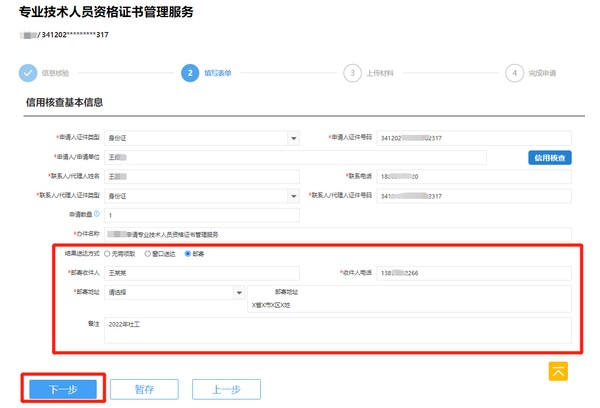Viewport: 600px width, 408px height.
Task: Click the 上一步 button
Action: (226, 389)
